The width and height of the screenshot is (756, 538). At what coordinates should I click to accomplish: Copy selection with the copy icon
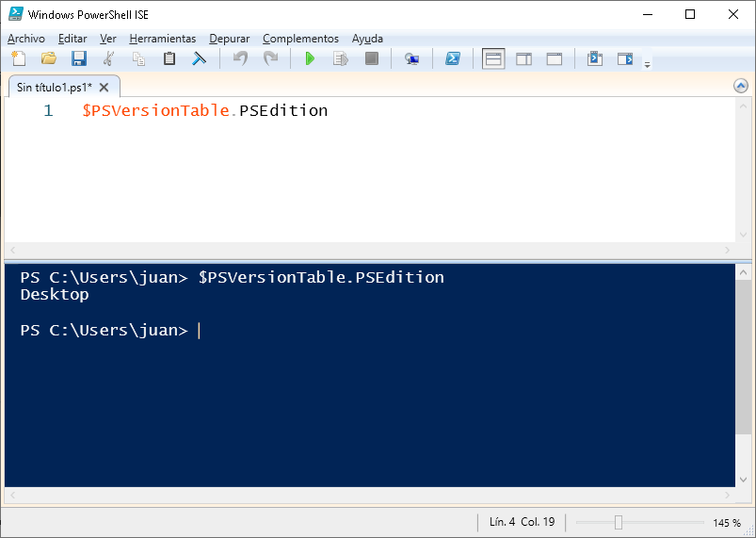click(138, 58)
